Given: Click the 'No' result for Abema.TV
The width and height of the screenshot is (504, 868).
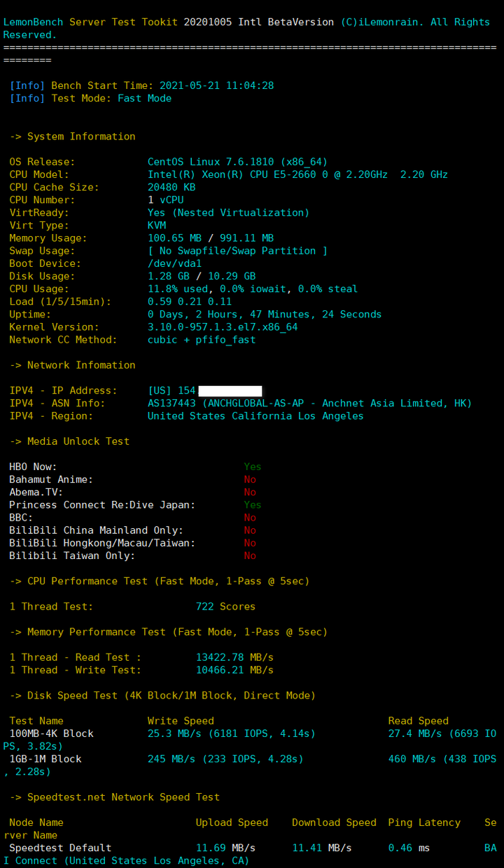Looking at the screenshot, I should click(250, 492).
